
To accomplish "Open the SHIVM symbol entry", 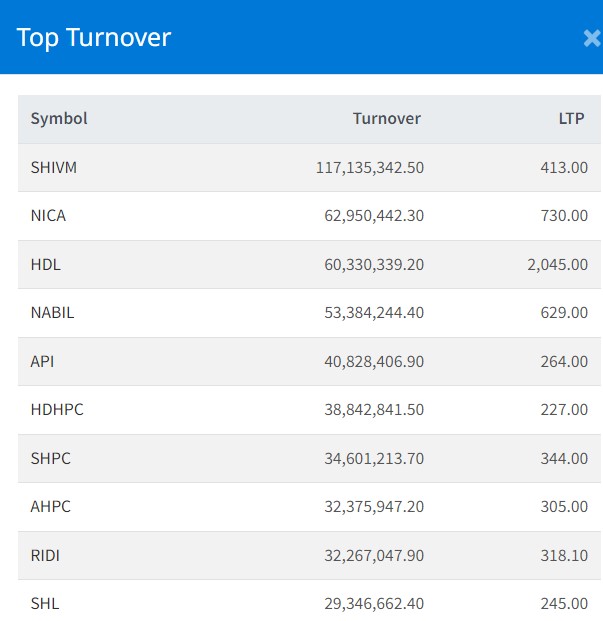I will (54, 167).
